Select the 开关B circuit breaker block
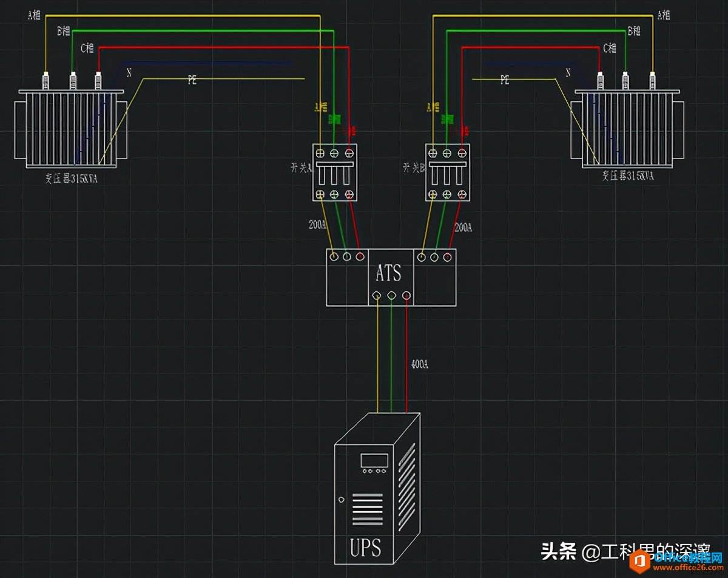Screen dimensions: 728x578 [447, 172]
